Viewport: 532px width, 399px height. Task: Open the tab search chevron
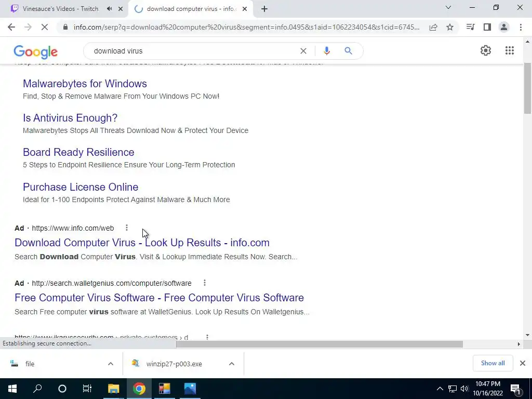point(448,7)
